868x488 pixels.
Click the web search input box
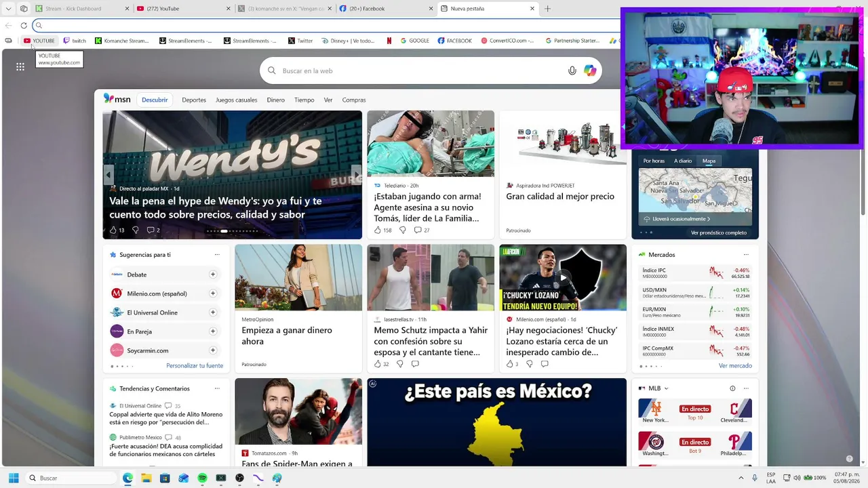[431, 70]
